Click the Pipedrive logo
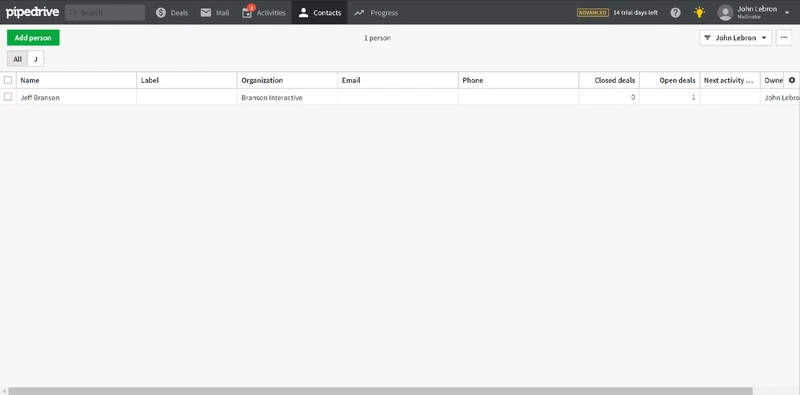Screen dimensions: 800x395 pyautogui.click(x=32, y=12)
